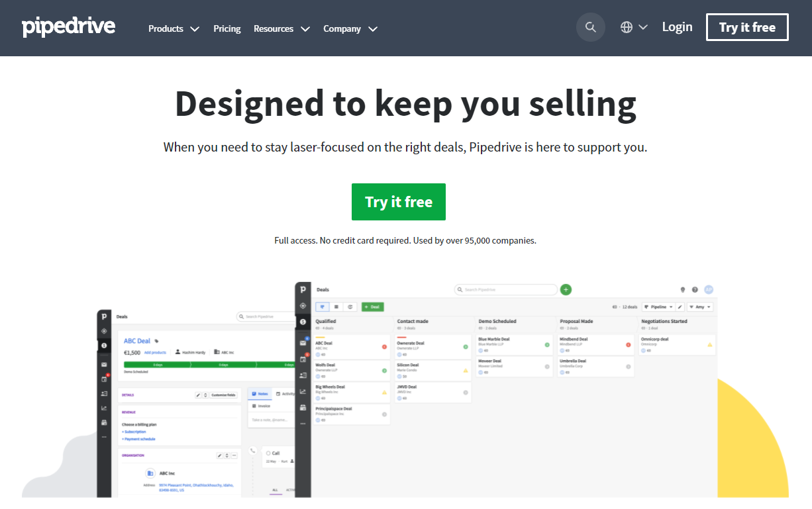Open the site search magnifier icon
The height and width of the screenshot is (509, 812).
[590, 28]
